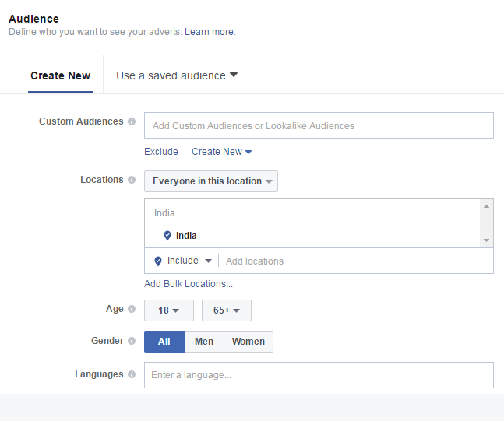
Task: Click the Age info icon
Action: 132,309
